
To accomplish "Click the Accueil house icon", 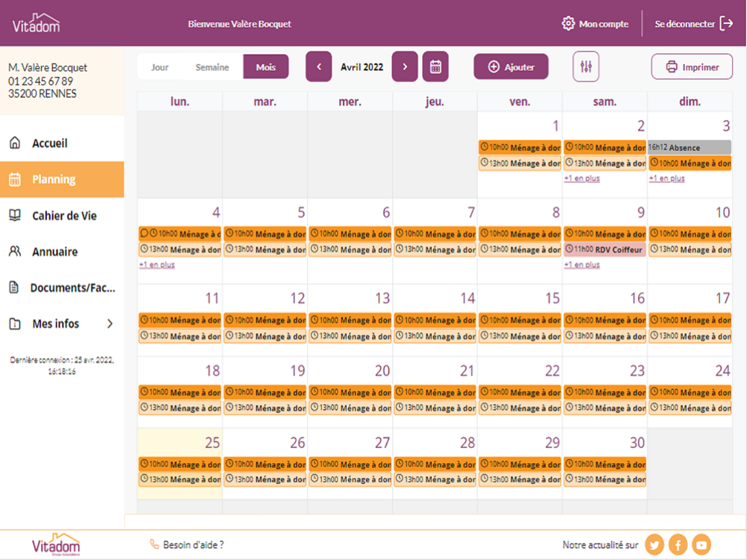I will (15, 143).
